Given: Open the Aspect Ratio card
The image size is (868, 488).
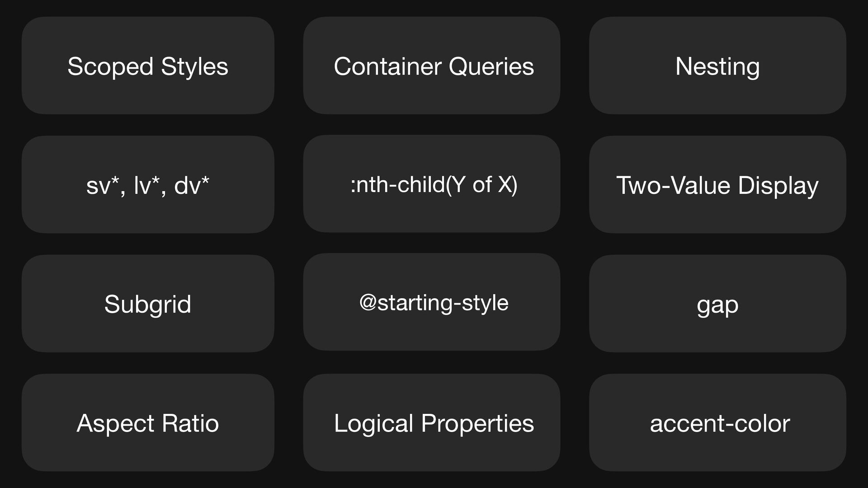Looking at the screenshot, I should click(x=148, y=422).
